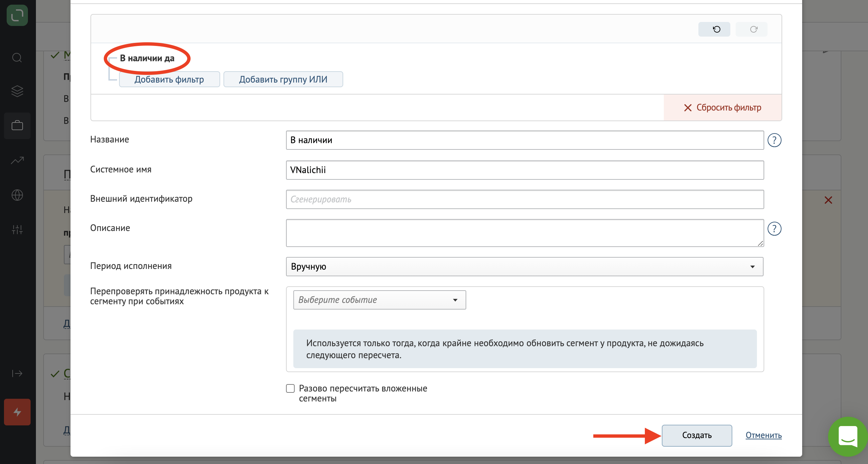Click the green logo icon in sidebar
Screen dimensions: 868x464
tap(17, 16)
